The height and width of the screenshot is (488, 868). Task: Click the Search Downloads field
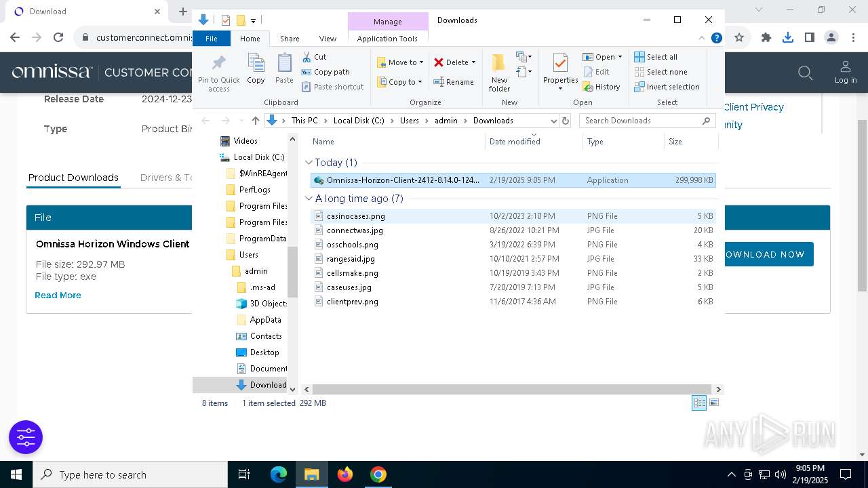click(x=647, y=121)
